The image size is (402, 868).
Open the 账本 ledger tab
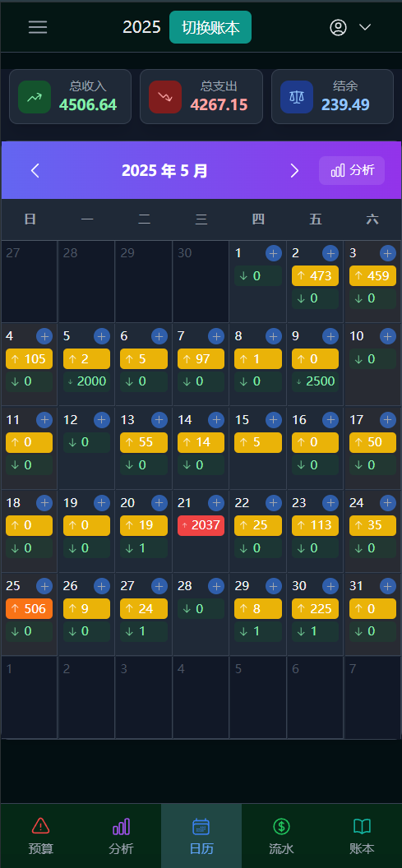(363, 836)
